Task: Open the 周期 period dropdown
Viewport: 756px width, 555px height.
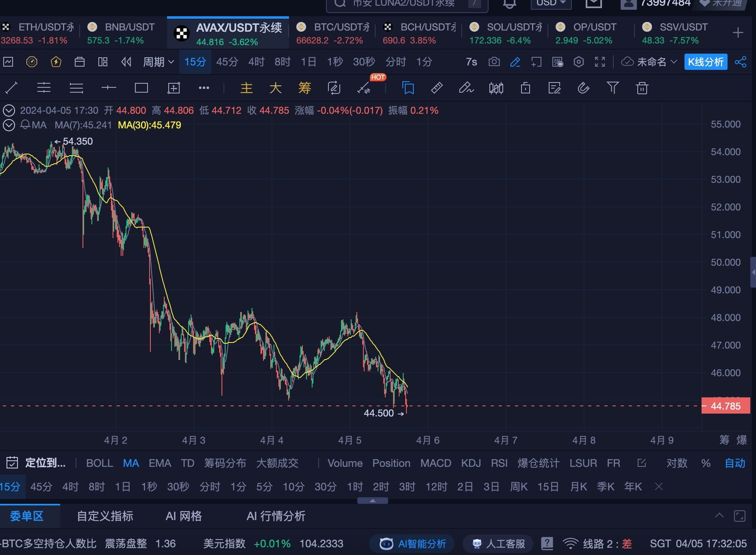Action: click(158, 62)
